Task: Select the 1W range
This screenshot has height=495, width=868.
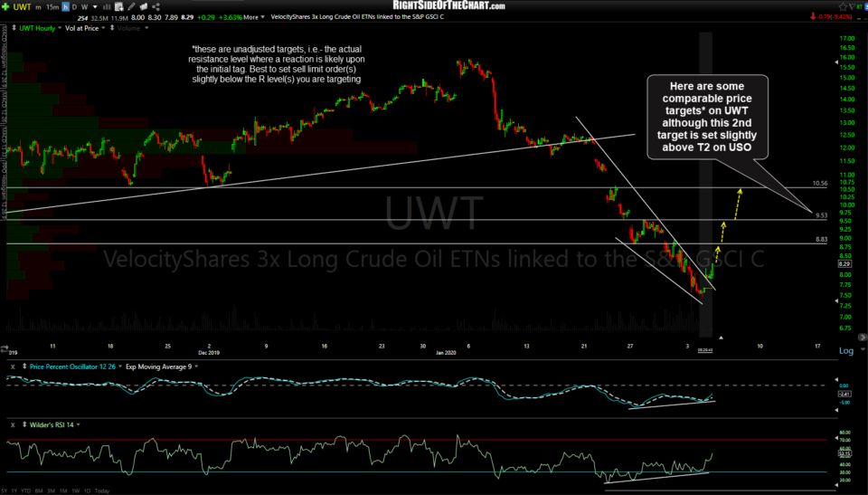Action: [x=75, y=490]
